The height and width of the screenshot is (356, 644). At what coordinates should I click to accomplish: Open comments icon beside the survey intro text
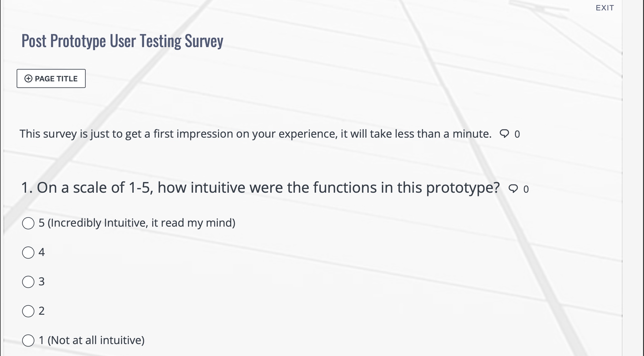click(x=504, y=134)
